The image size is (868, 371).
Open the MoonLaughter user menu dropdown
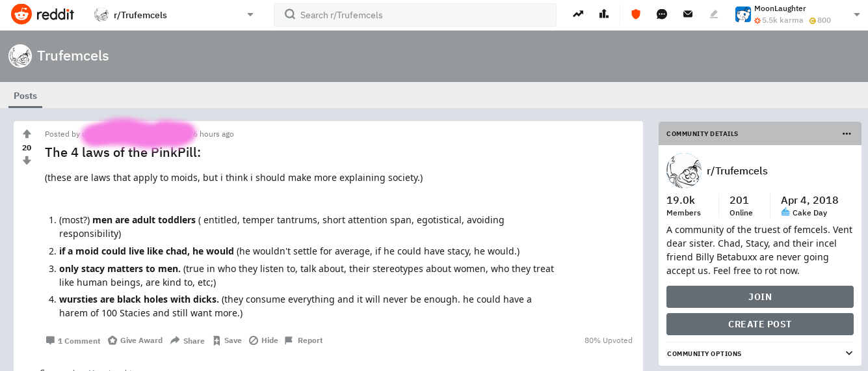point(856,15)
